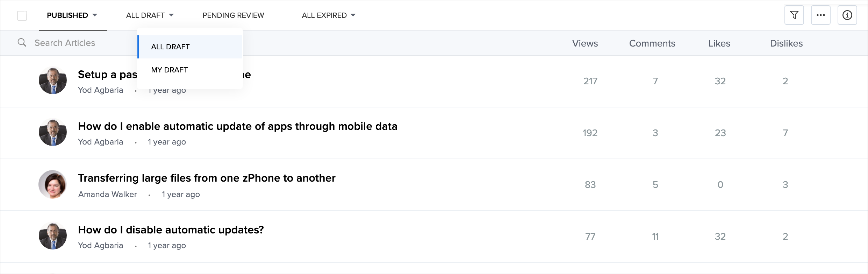Click the Views column header
The width and height of the screenshot is (868, 274).
pyautogui.click(x=585, y=43)
